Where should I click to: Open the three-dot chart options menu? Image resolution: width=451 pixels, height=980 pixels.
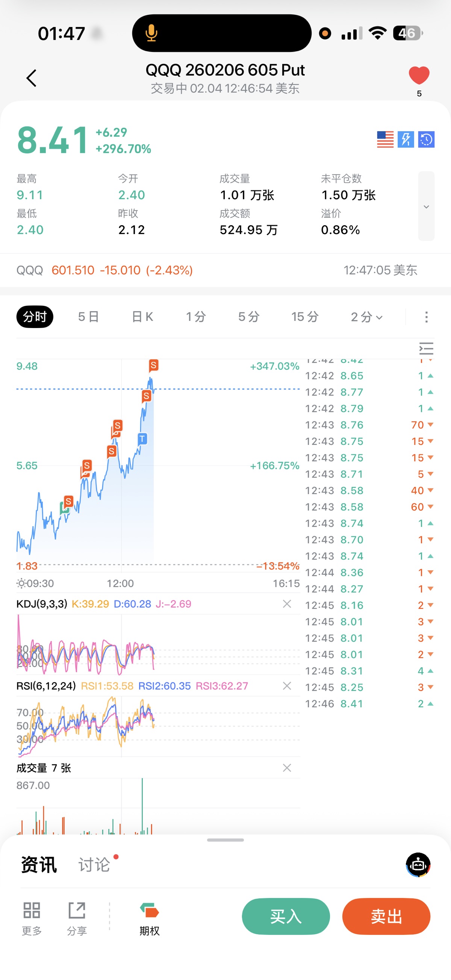coord(426,316)
